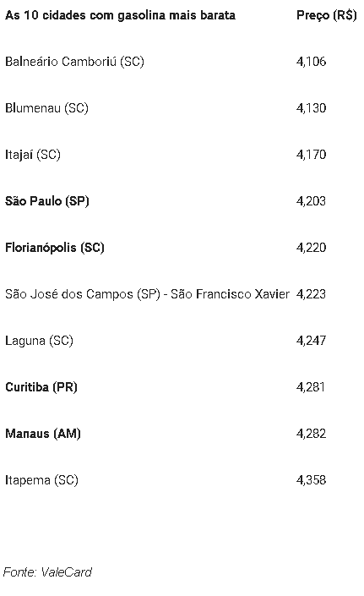Select the bold São Paulo (SP) text
This screenshot has height=596, width=364.
[47, 201]
